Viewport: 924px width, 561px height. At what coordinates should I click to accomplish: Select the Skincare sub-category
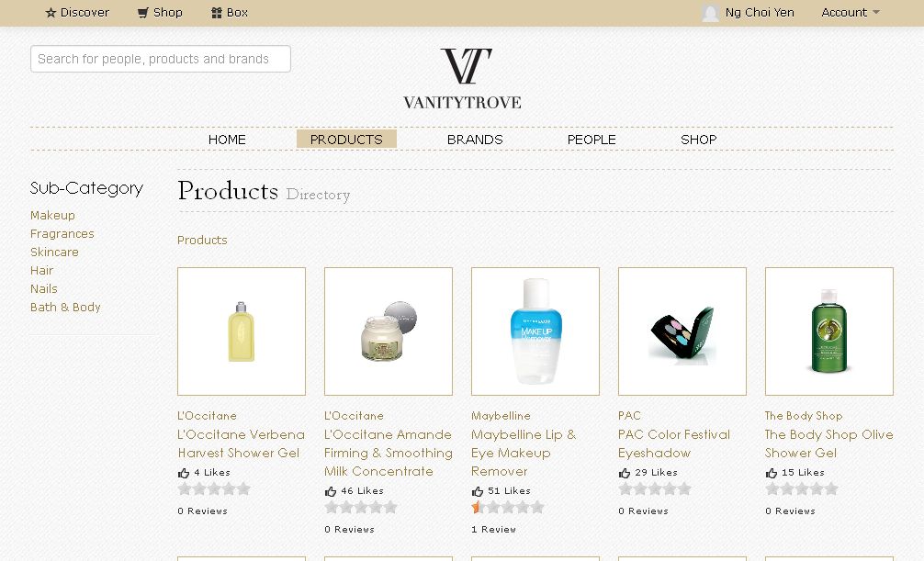coord(54,252)
